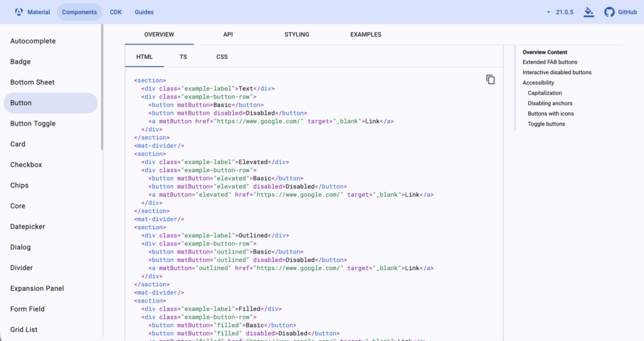Select Autocomplete in the sidebar

point(33,41)
